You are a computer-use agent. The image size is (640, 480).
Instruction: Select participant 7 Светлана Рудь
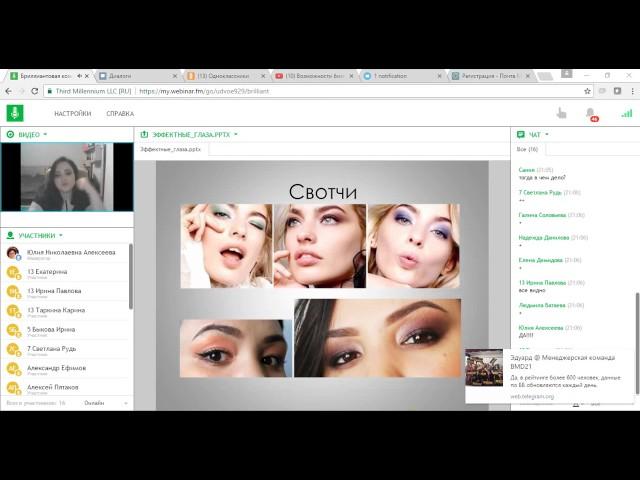click(65, 349)
